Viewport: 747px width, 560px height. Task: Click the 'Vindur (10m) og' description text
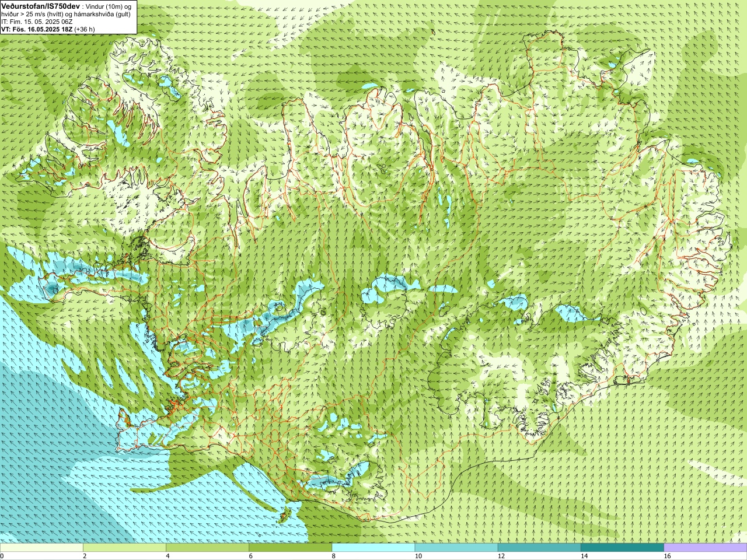pyautogui.click(x=109, y=6)
